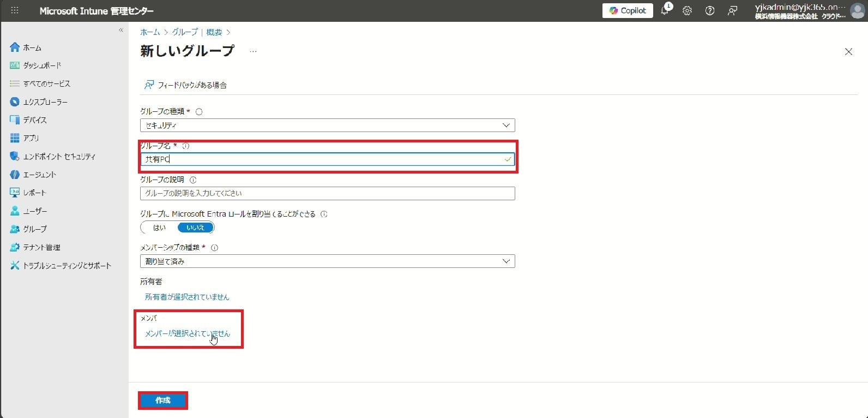This screenshot has height=418, width=868.
Task: Click the 作成 button
Action: 162,401
